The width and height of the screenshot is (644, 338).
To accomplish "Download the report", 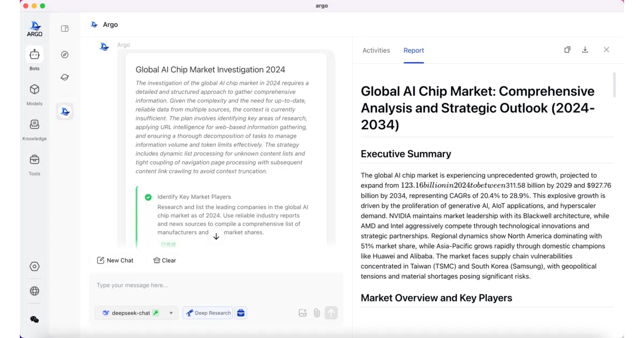I will [x=585, y=50].
